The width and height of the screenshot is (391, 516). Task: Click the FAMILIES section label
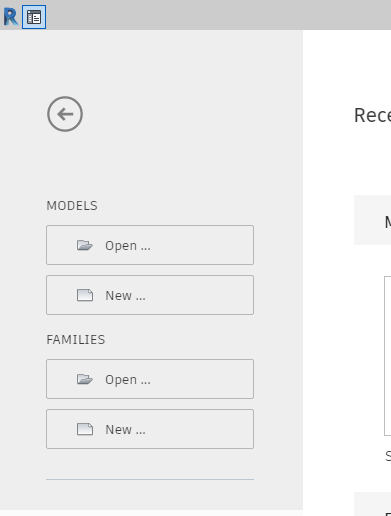point(76,340)
